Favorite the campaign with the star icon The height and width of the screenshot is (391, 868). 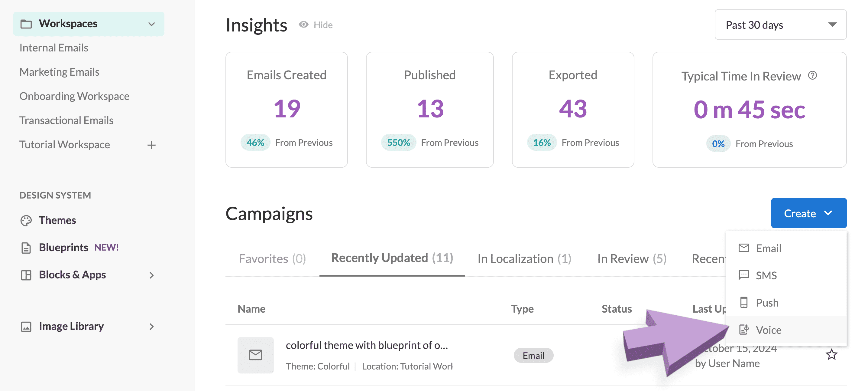point(831,355)
